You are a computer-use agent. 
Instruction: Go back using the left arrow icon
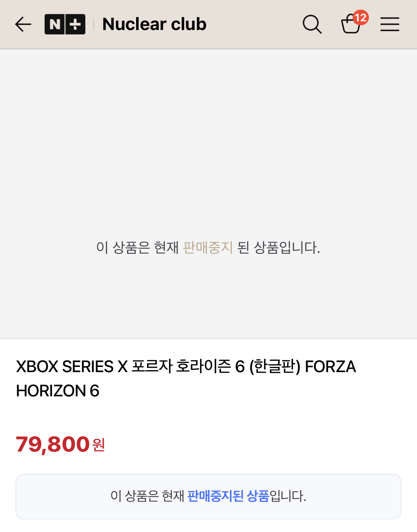pyautogui.click(x=23, y=25)
